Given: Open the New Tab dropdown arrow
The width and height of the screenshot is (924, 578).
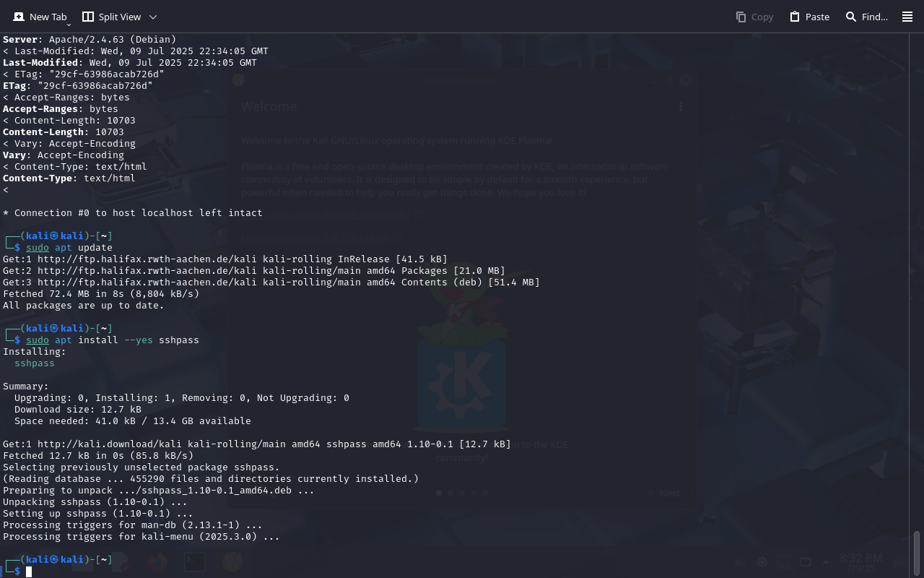Looking at the screenshot, I should 69,25.
